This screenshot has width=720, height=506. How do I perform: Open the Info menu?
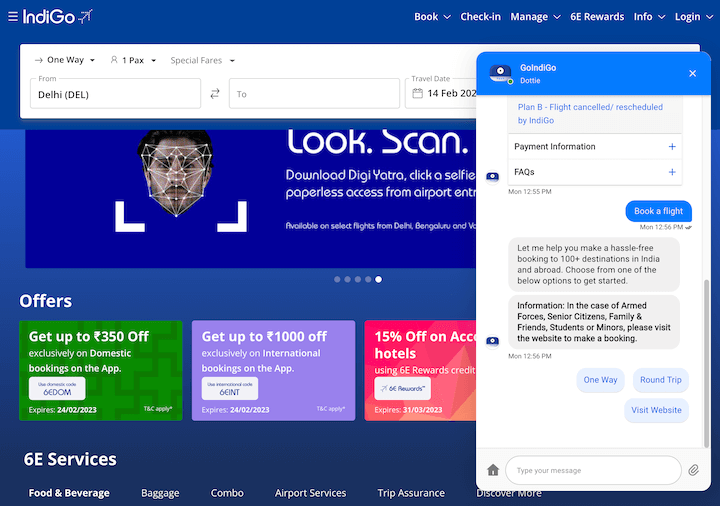[x=649, y=17]
